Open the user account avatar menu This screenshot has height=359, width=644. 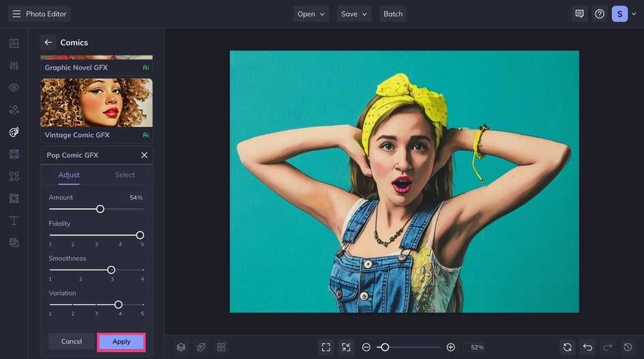pos(619,14)
